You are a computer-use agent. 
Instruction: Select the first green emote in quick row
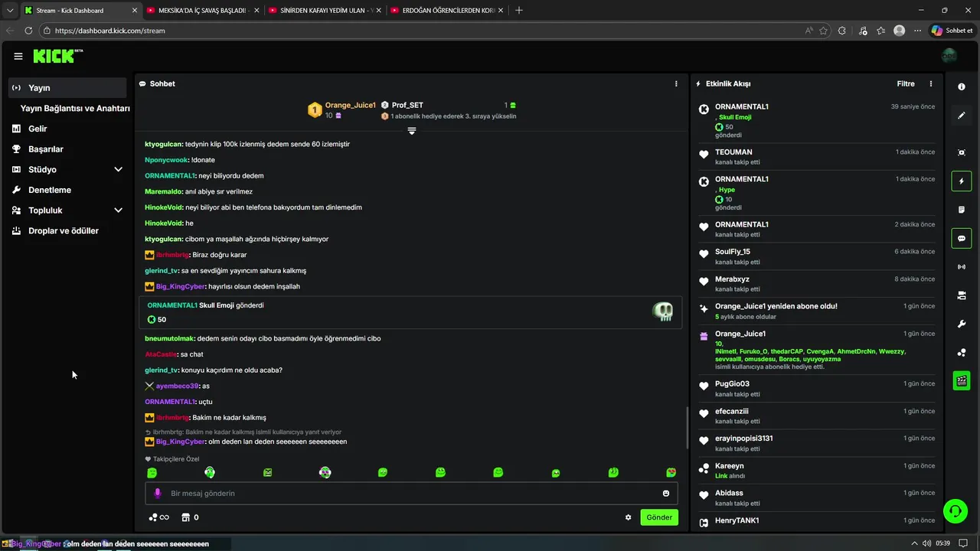152,473
